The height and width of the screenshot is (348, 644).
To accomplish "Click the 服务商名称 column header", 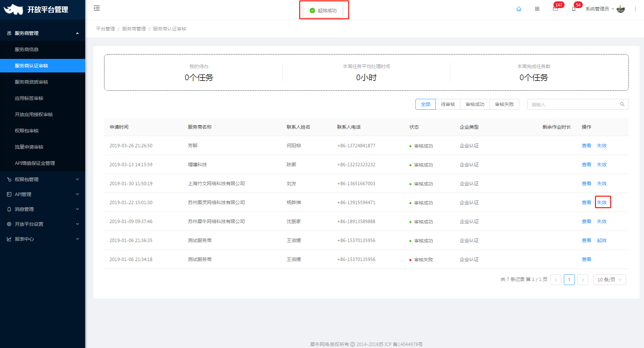I will [x=200, y=127].
